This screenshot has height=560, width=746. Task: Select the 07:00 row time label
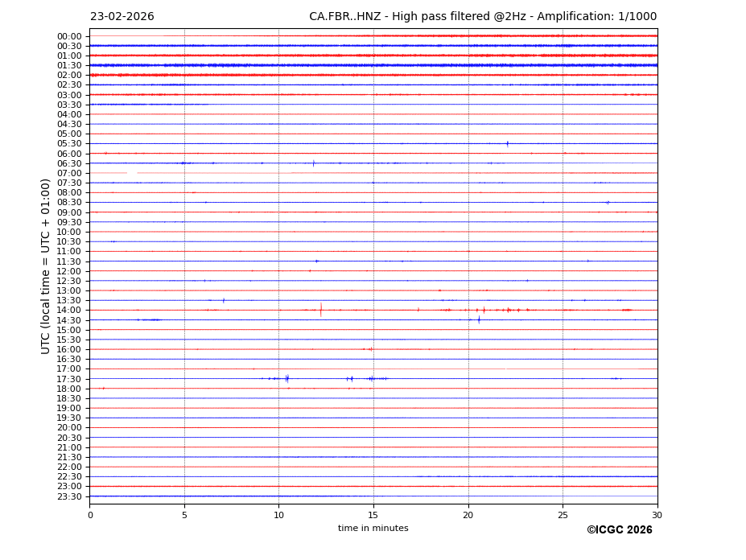click(68, 173)
